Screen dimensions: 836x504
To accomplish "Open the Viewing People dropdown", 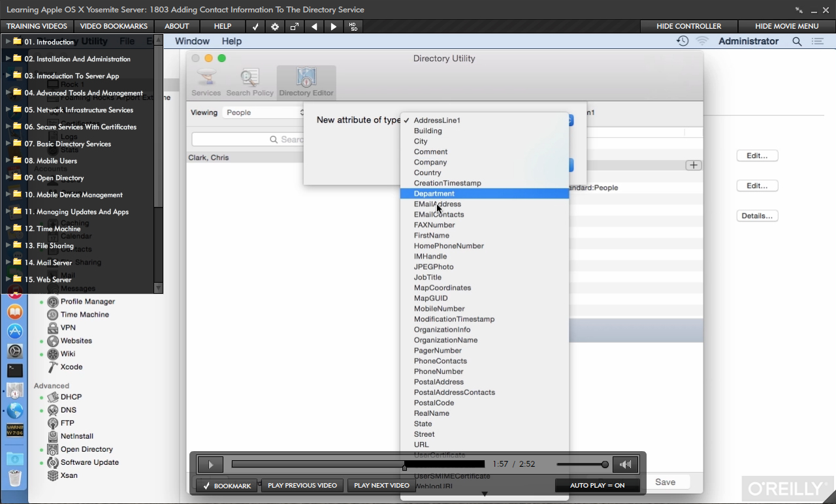I will tap(265, 112).
